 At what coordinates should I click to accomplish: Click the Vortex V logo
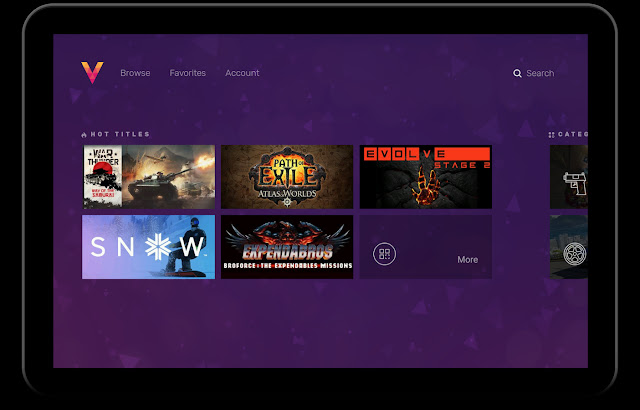click(x=92, y=73)
